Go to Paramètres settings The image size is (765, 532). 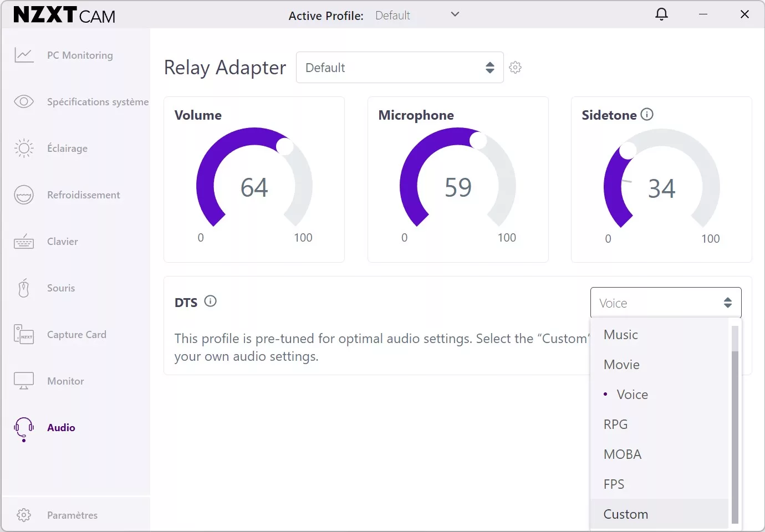coord(72,515)
